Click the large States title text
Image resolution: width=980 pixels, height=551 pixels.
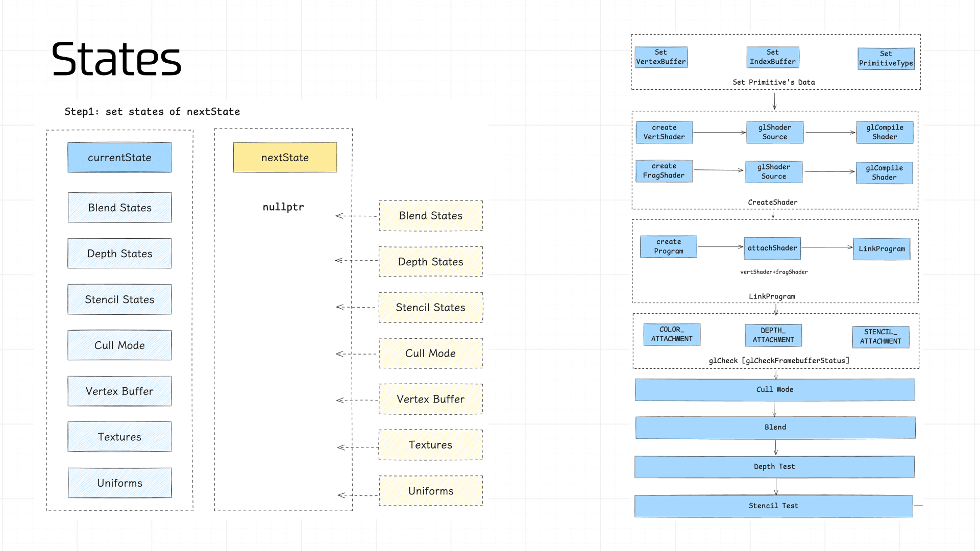pos(116,60)
